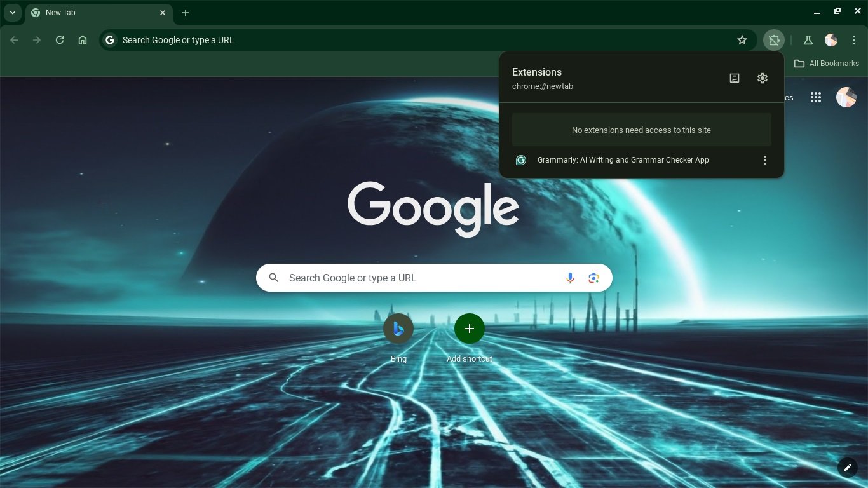Click the Google logo
Image resolution: width=868 pixels, height=488 pixels.
(433, 208)
